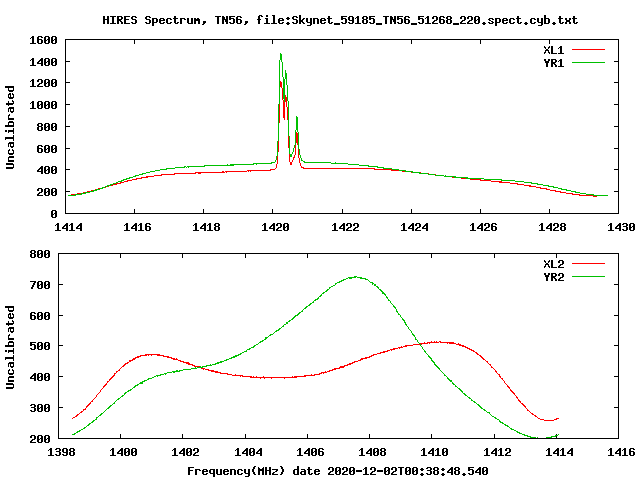The height and width of the screenshot is (480, 640).
Task: Click the 1424 x-axis tick label
Action: pos(414,227)
